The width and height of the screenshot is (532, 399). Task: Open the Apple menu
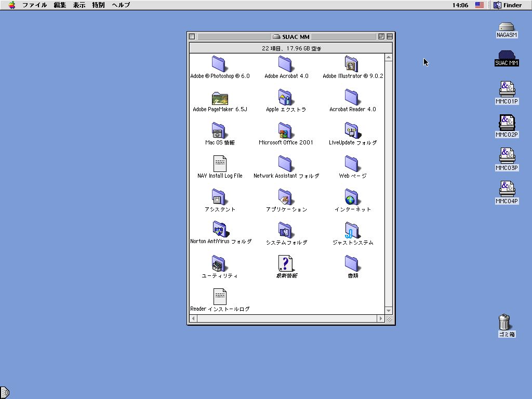pyautogui.click(x=11, y=5)
